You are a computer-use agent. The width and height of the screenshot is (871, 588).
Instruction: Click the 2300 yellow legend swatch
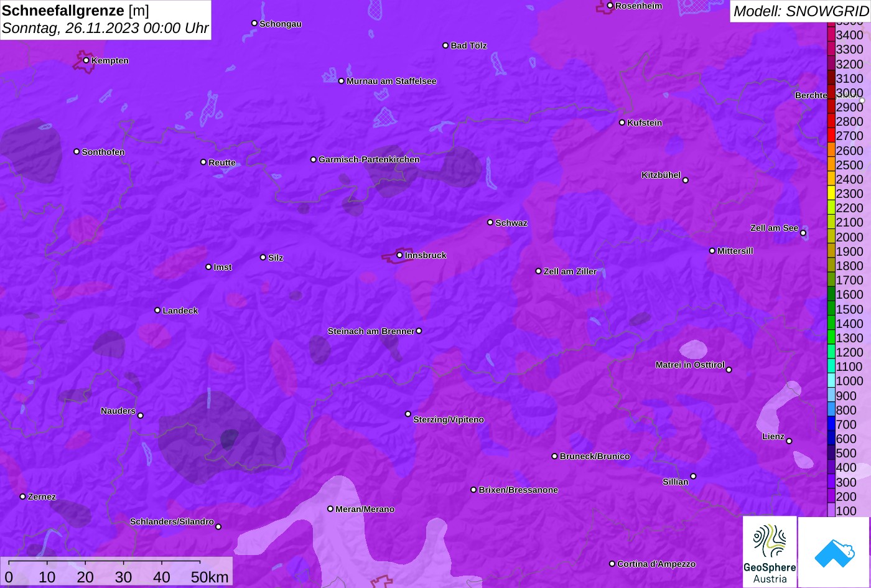831,194
